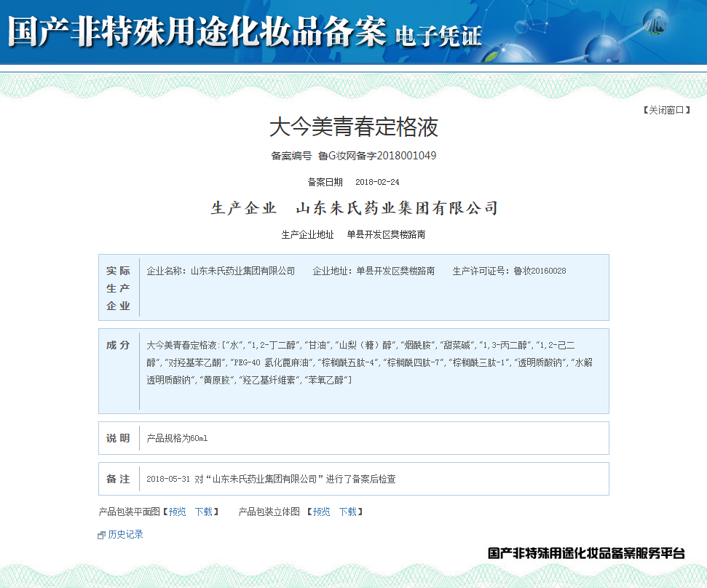This screenshot has width=707, height=588.
Task: Preview the 产品包装平面图 flat packaging image
Action: pos(177,512)
